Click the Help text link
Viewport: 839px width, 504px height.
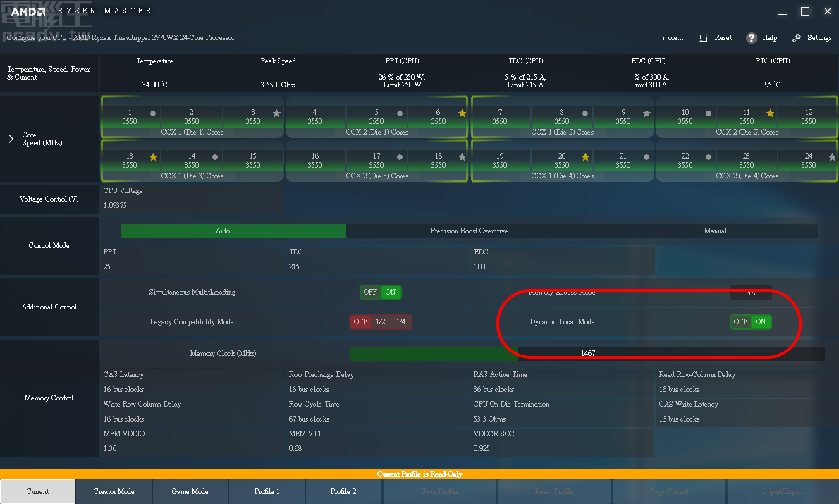coord(769,38)
